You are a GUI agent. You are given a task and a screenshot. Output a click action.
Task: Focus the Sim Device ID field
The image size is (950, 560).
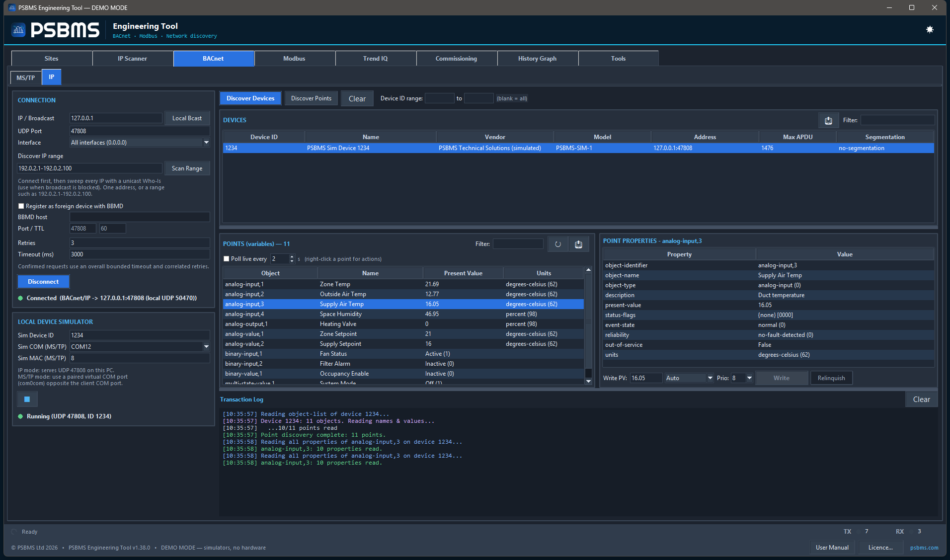pyautogui.click(x=140, y=335)
